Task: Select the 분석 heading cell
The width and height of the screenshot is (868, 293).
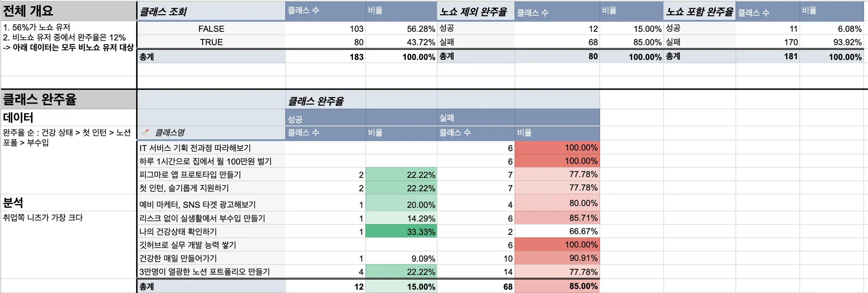Action: 68,202
